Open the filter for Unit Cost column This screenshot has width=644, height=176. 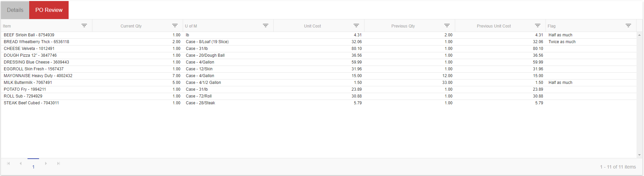[x=356, y=26]
